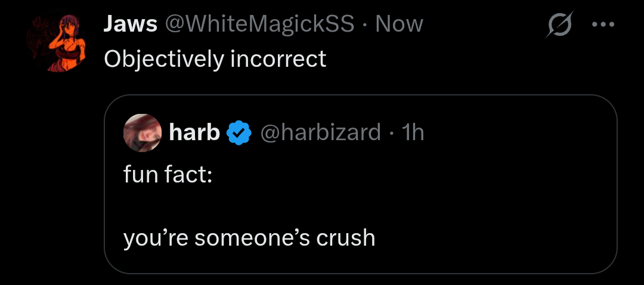This screenshot has height=285, width=644.
Task: Go to Jaws' profile via display name
Action: 130,24
